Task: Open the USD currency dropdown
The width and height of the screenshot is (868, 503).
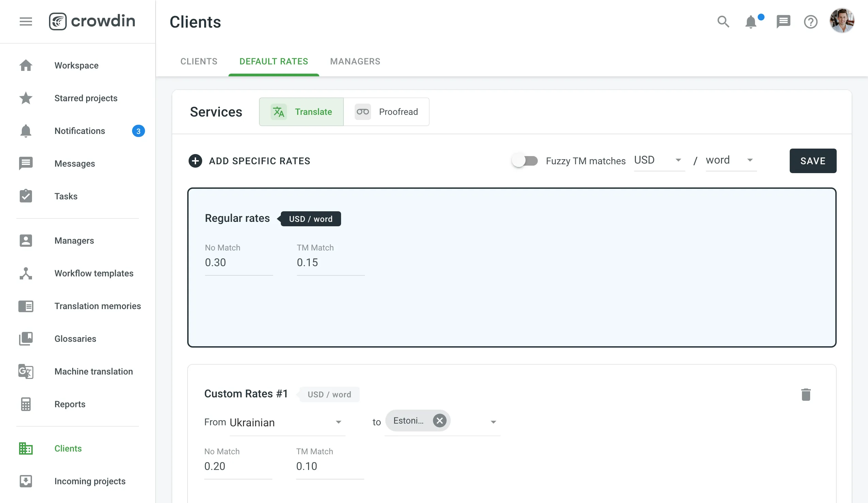Action: point(658,160)
